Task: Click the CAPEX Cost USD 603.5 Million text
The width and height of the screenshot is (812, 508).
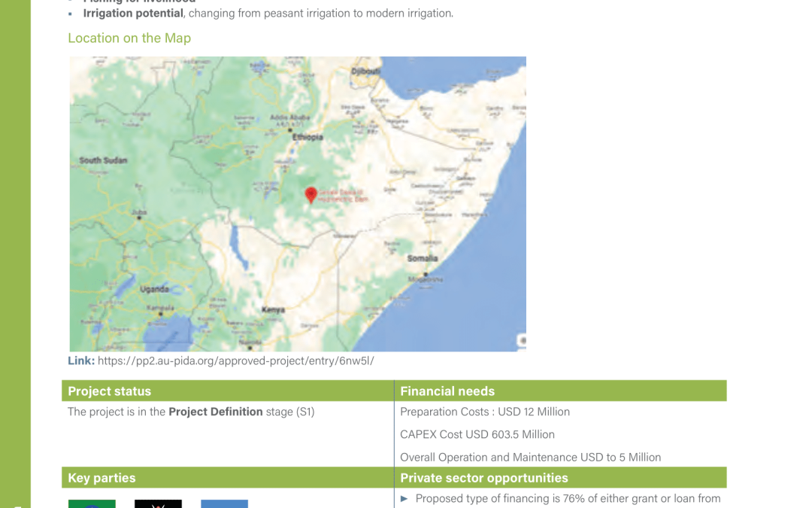Action: coord(477,434)
